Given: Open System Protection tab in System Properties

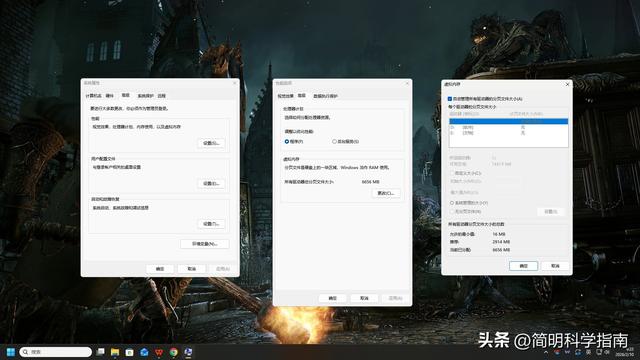Looking at the screenshot, I should 145,96.
